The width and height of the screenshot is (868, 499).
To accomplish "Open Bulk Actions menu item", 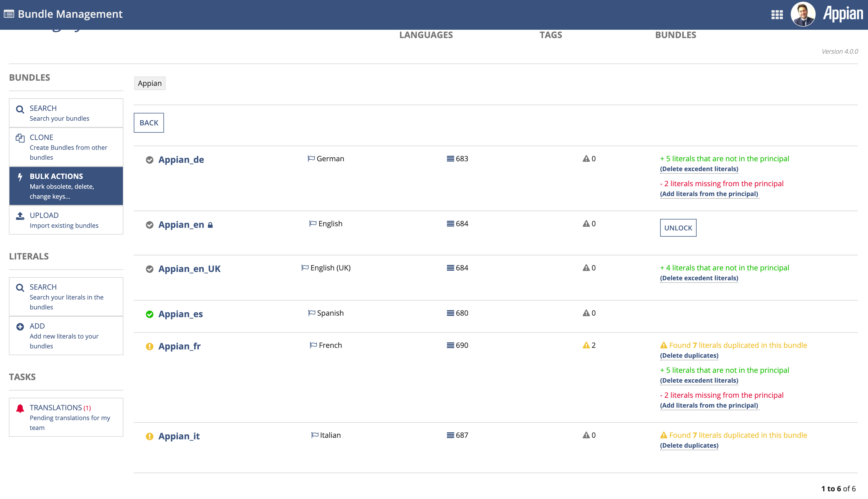I will coord(66,186).
